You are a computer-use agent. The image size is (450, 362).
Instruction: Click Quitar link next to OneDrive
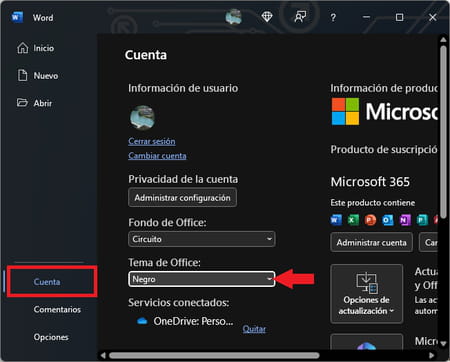point(254,329)
